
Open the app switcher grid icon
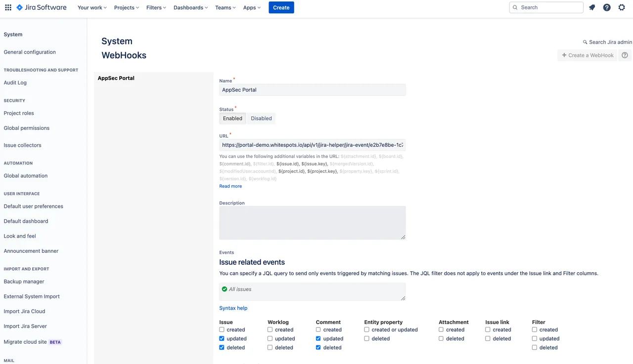[8, 7]
